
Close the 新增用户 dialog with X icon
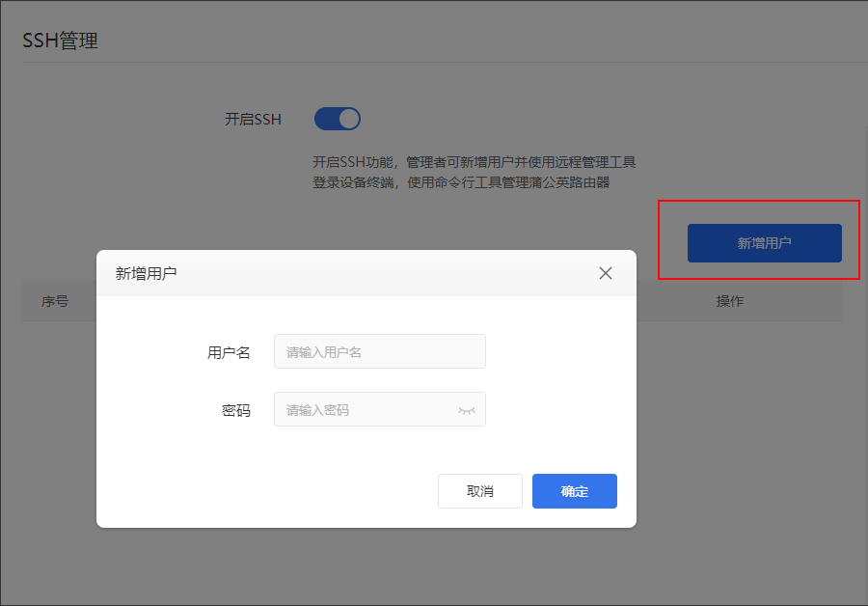(605, 273)
